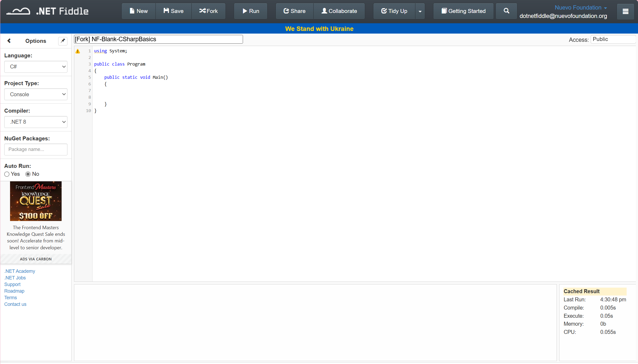This screenshot has width=638, height=364.
Task: Open the Nuevo Foundation account menu
Action: (x=580, y=7)
